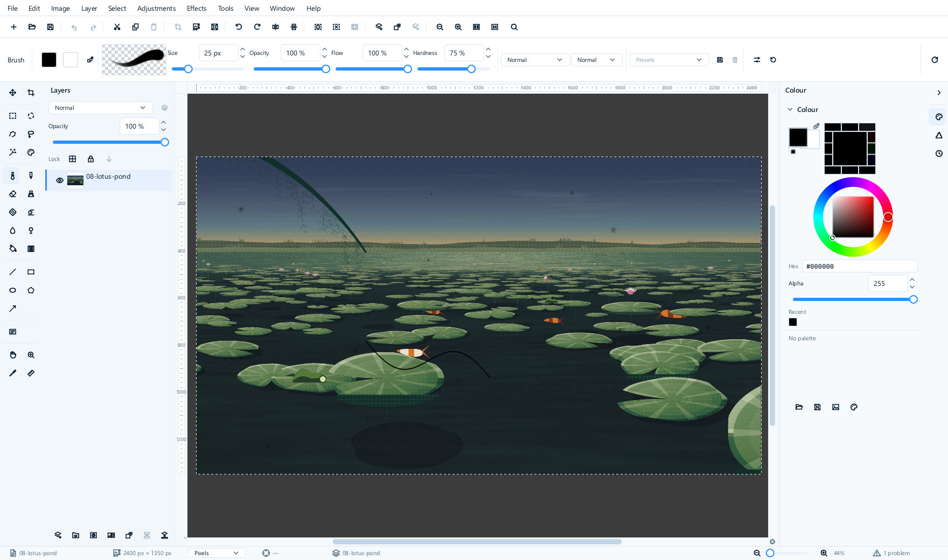Pick the Line drawing tool
948x560 pixels.
click(12, 272)
